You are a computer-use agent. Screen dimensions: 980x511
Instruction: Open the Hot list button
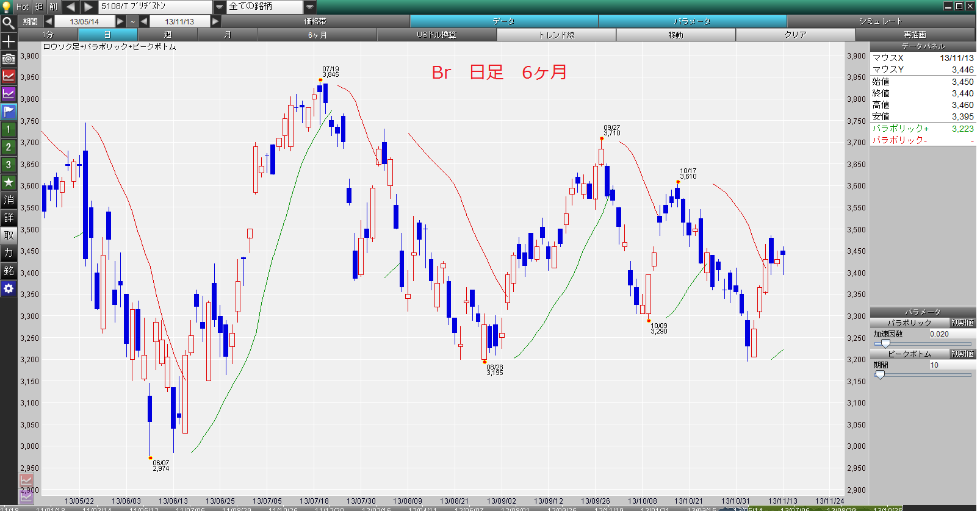coord(23,7)
